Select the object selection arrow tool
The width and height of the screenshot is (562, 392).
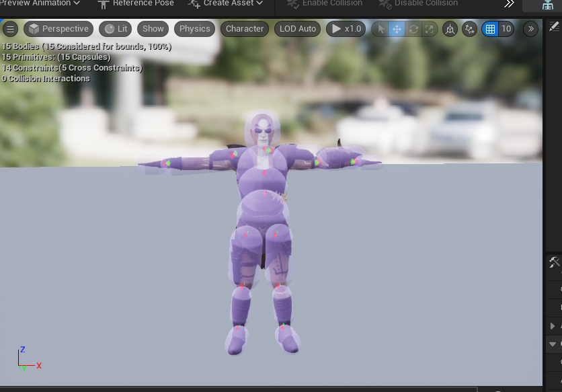pos(380,29)
